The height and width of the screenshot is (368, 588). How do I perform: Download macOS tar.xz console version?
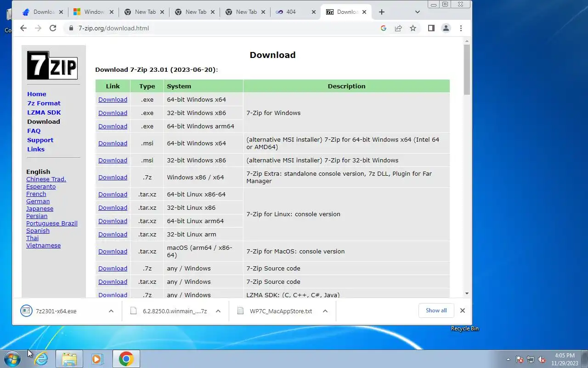pos(113,251)
